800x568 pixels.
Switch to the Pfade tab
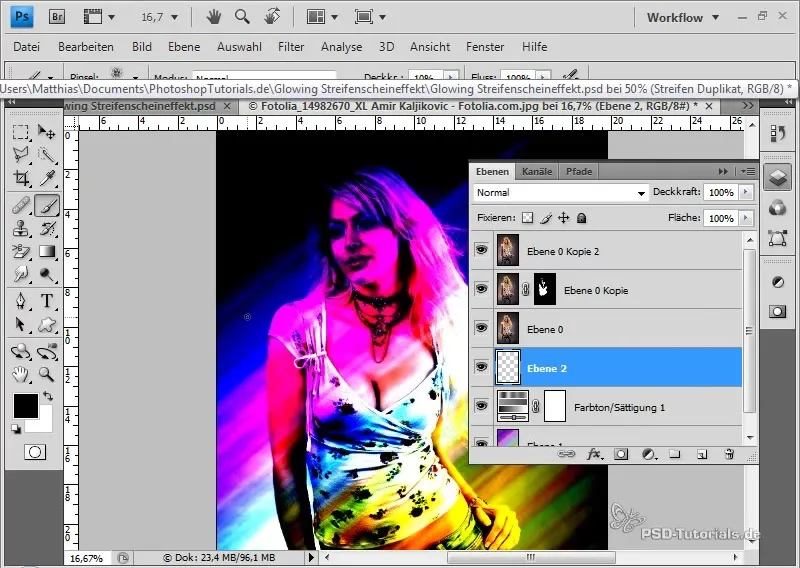coord(579,171)
